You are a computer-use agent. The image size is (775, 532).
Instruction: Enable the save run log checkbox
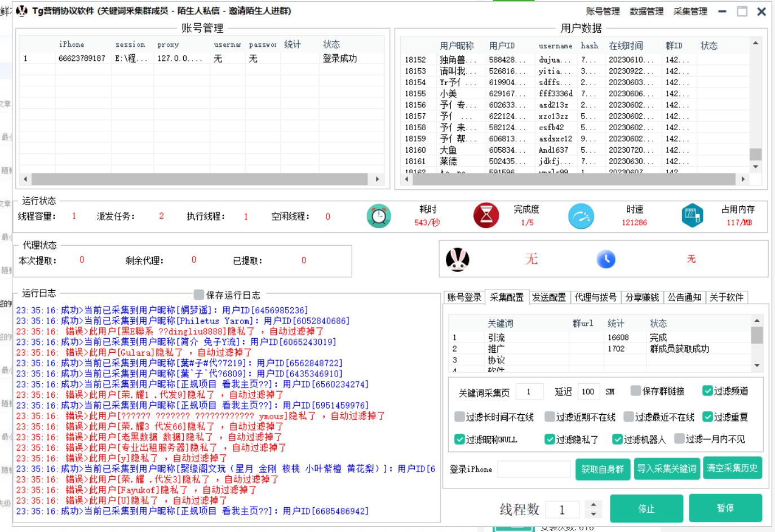click(198, 295)
